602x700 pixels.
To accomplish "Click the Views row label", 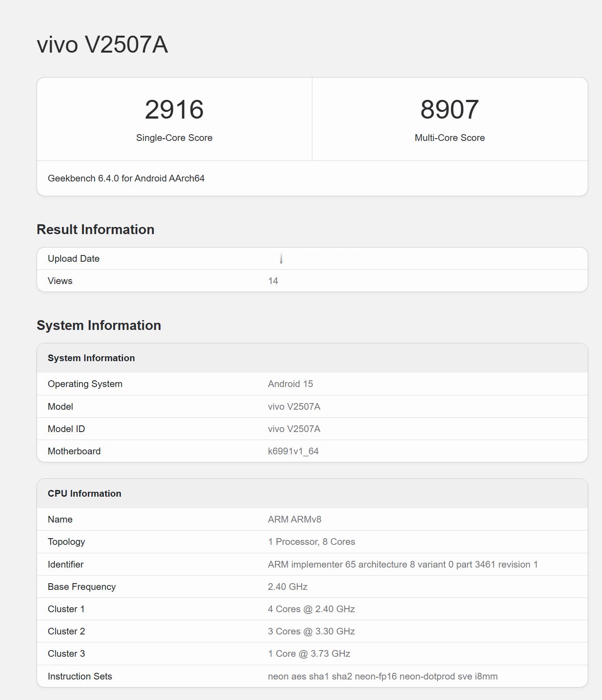I will pyautogui.click(x=60, y=281).
